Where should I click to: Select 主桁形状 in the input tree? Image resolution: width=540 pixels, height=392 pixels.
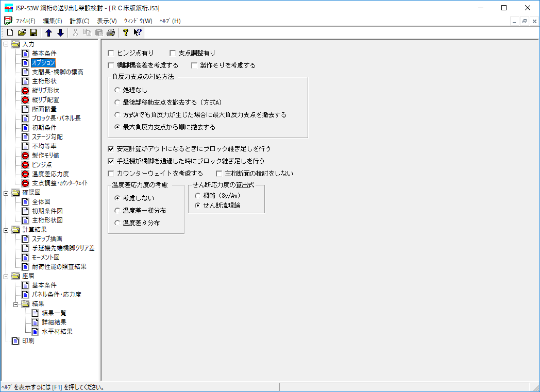tap(44, 81)
